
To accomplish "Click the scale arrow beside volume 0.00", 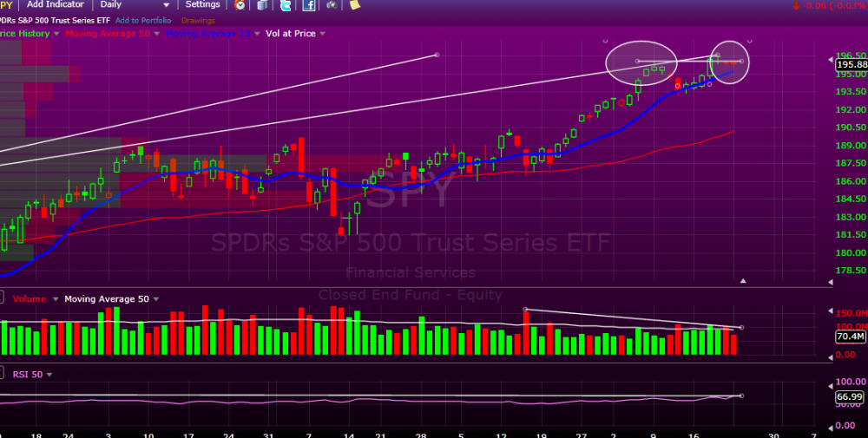I will pos(831,358).
